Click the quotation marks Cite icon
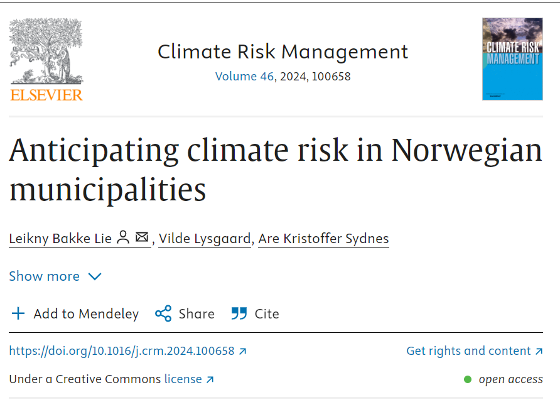560x407 pixels. point(239,313)
